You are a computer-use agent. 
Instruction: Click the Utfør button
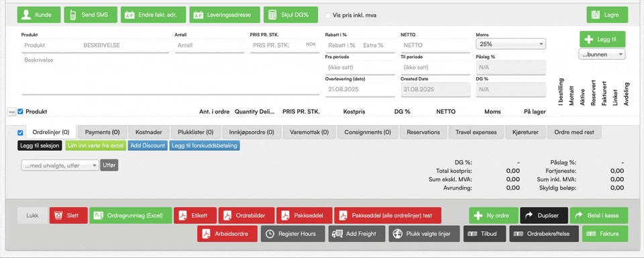(109, 166)
